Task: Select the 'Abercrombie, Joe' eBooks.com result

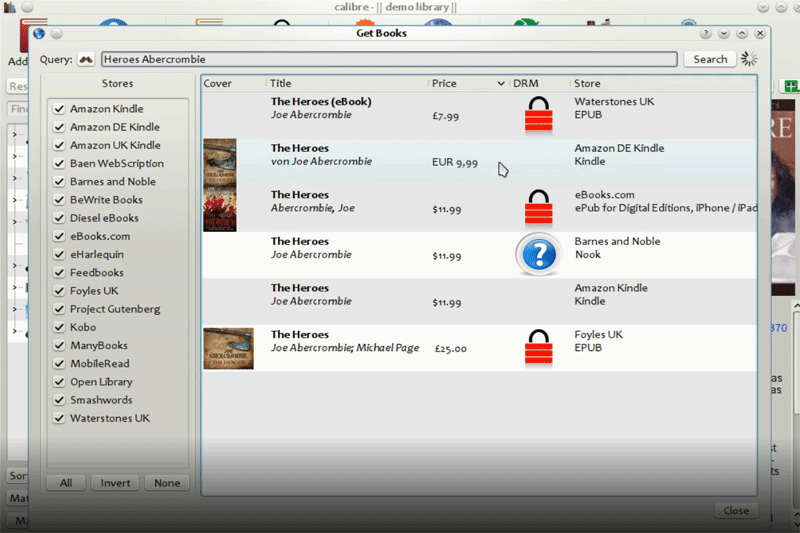Action: pyautogui.click(x=313, y=208)
